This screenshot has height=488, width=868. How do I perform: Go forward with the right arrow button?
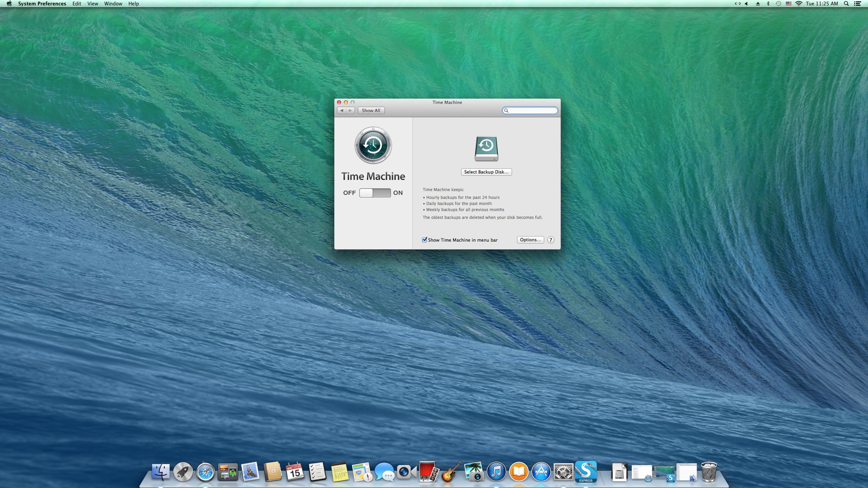tap(351, 110)
